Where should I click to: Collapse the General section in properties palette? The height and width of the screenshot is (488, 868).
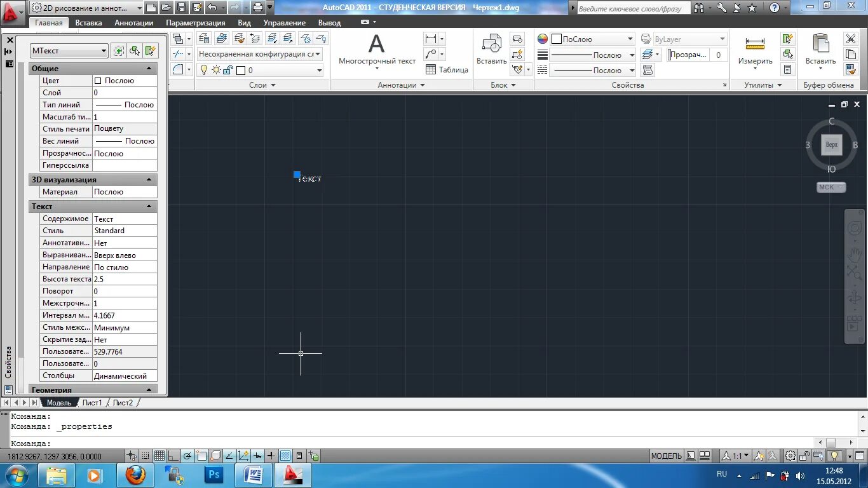(x=150, y=68)
